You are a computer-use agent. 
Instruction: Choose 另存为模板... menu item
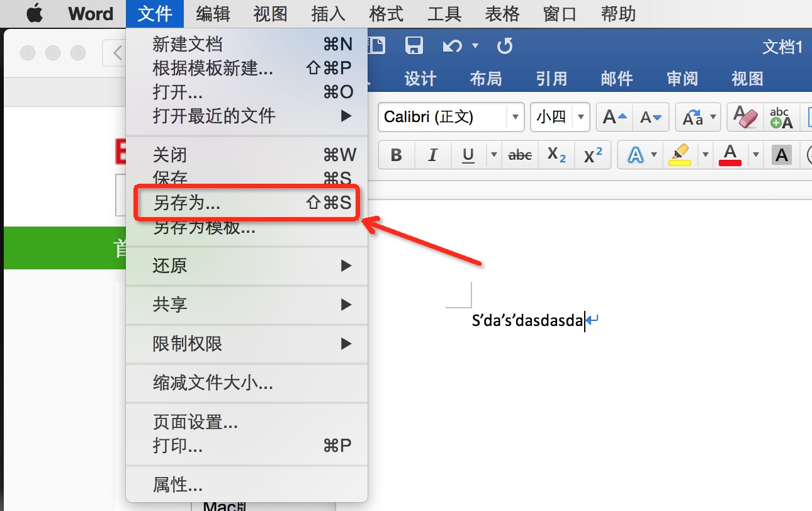[247, 227]
